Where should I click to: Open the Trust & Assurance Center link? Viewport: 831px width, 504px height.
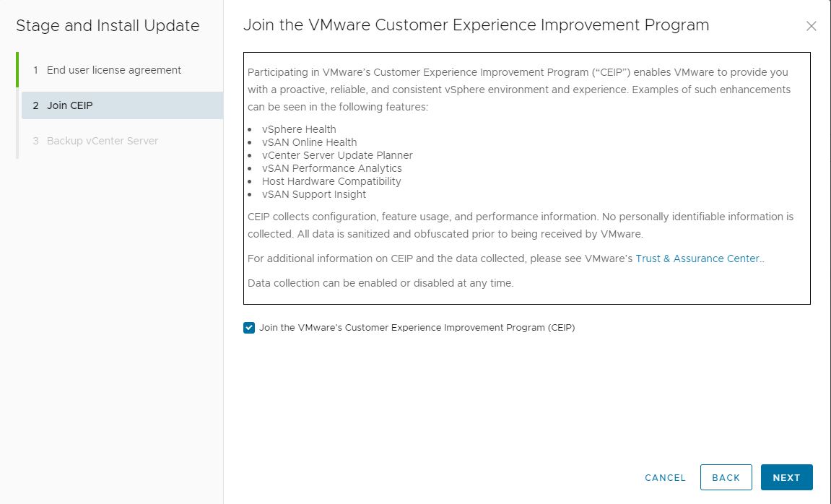[697, 258]
